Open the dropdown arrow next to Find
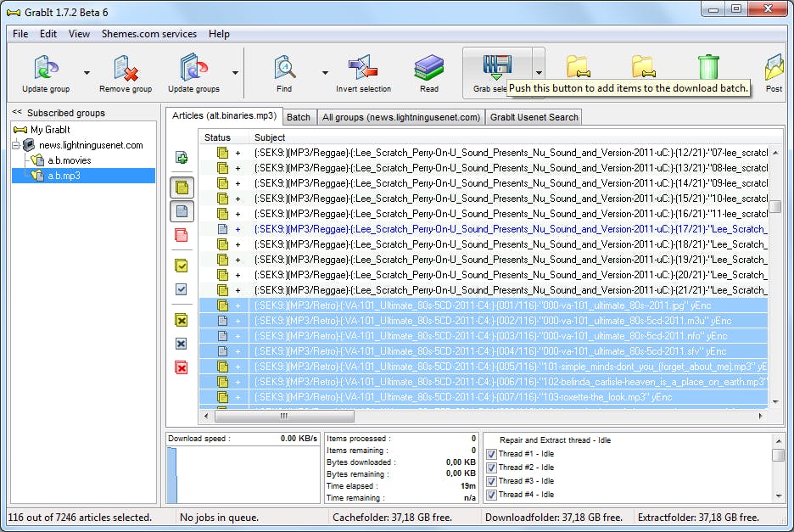Viewport: 794px width, 532px height. [325, 73]
